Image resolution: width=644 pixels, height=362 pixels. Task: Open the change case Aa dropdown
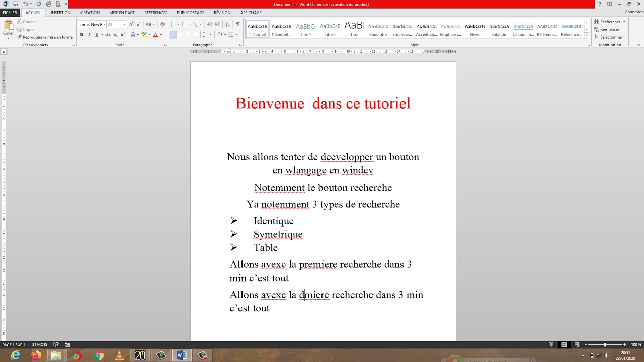tap(150, 24)
